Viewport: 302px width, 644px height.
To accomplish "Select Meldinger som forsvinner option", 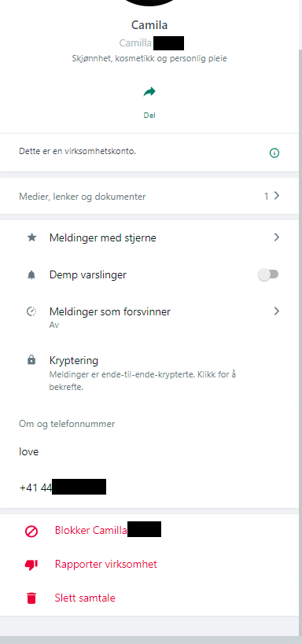I will 149,317.
